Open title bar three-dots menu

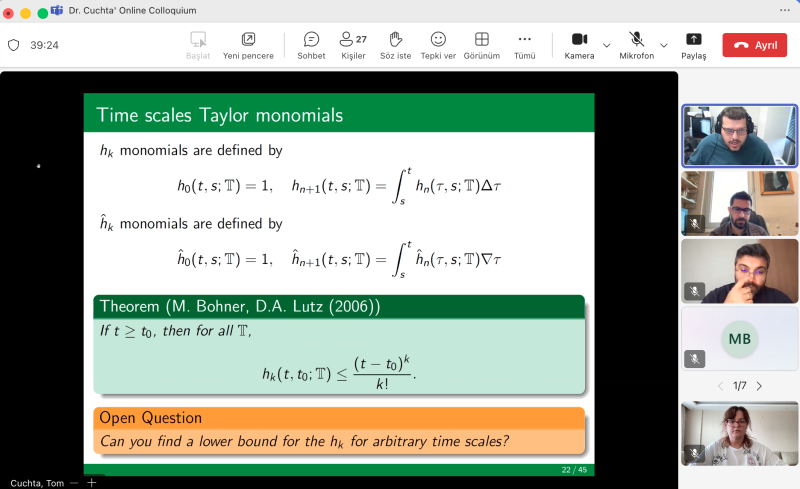coord(784,10)
